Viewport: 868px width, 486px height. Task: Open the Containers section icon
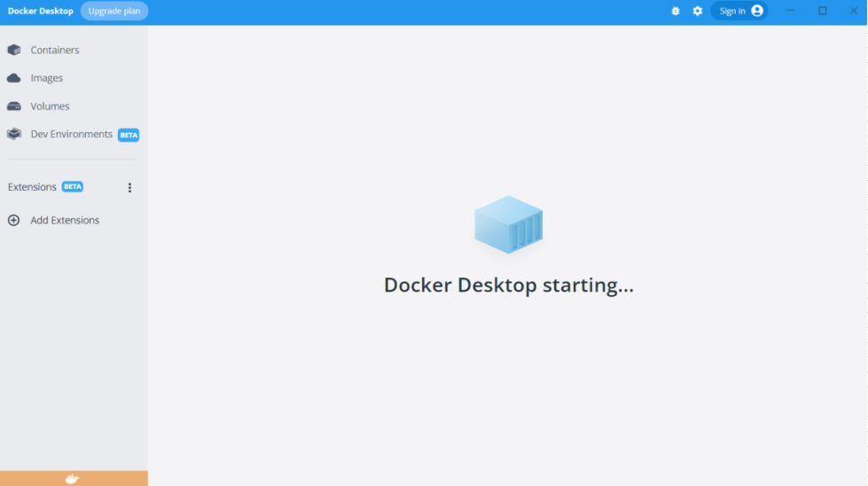pos(14,50)
